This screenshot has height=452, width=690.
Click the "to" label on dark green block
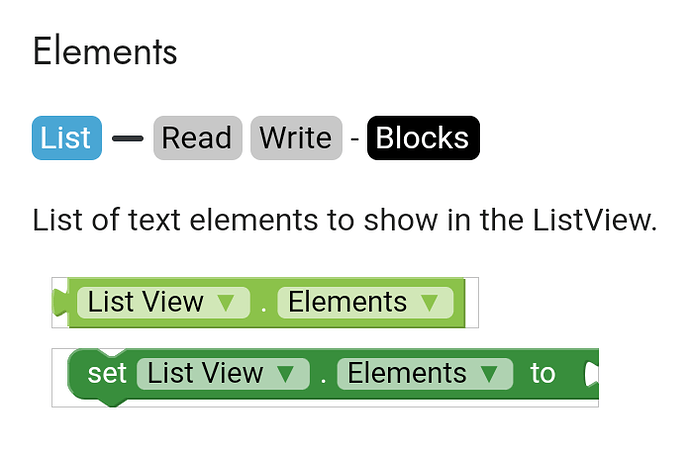[x=543, y=374]
